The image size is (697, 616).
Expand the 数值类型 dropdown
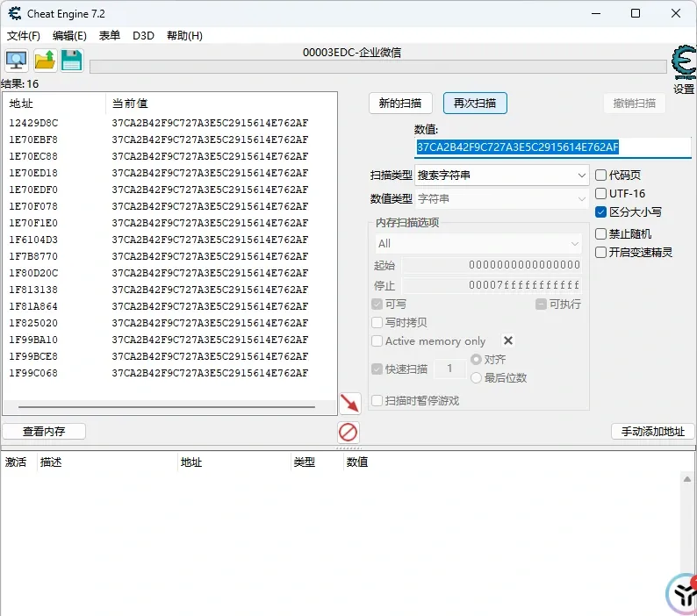(502, 198)
